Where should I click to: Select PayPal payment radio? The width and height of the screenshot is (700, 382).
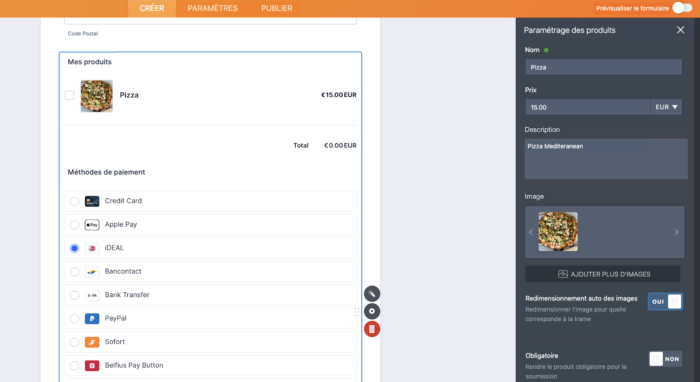coord(75,319)
